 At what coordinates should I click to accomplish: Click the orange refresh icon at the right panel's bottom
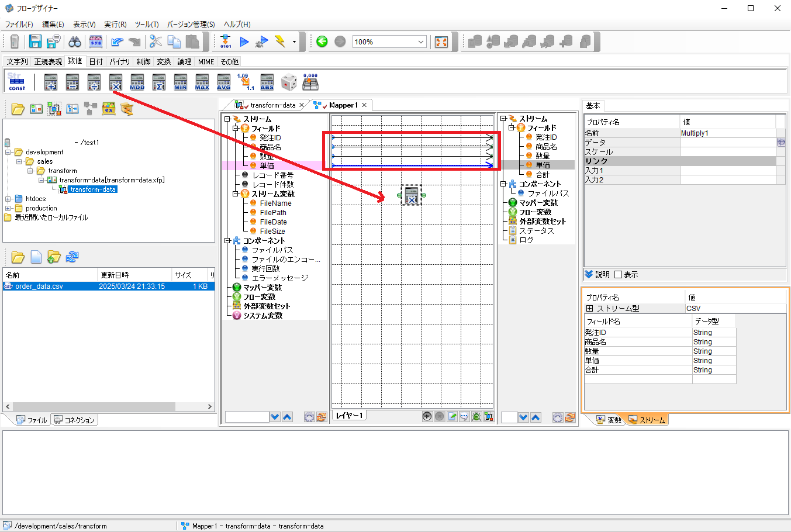coord(570,417)
